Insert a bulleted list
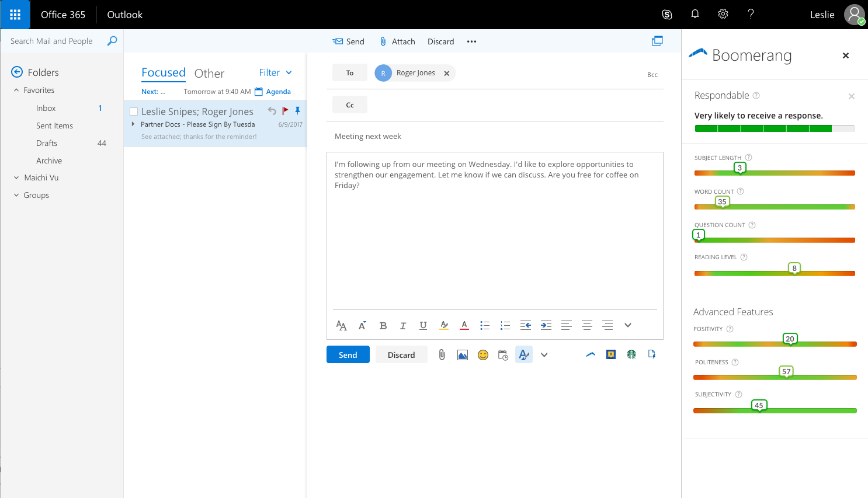 pyautogui.click(x=485, y=325)
